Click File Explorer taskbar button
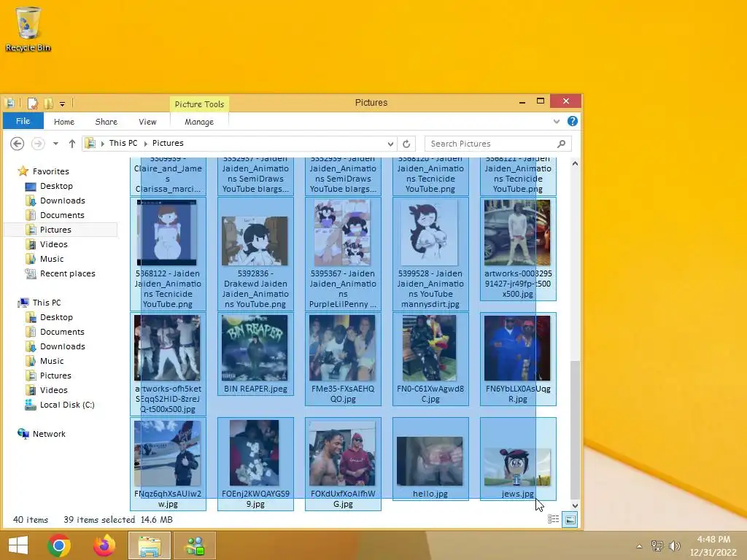The image size is (747, 560). click(x=149, y=545)
